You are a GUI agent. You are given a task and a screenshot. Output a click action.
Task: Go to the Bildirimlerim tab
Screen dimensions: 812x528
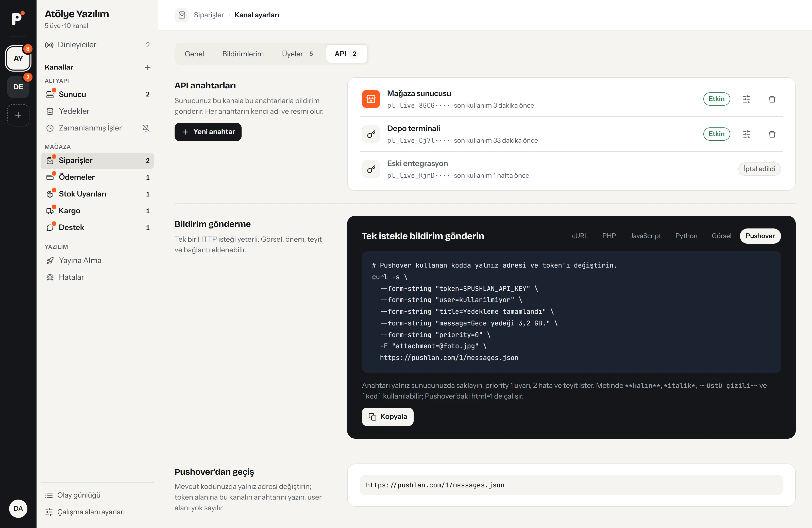(243, 54)
